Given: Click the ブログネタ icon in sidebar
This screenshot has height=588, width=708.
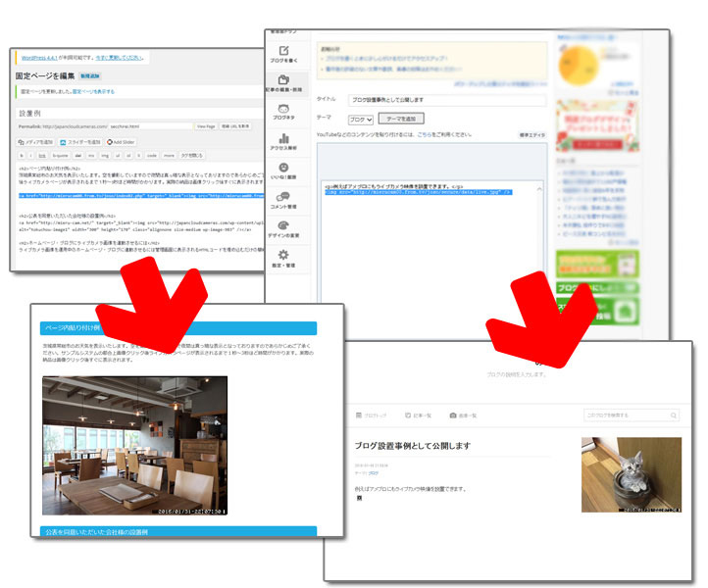Looking at the screenshot, I should [x=283, y=111].
